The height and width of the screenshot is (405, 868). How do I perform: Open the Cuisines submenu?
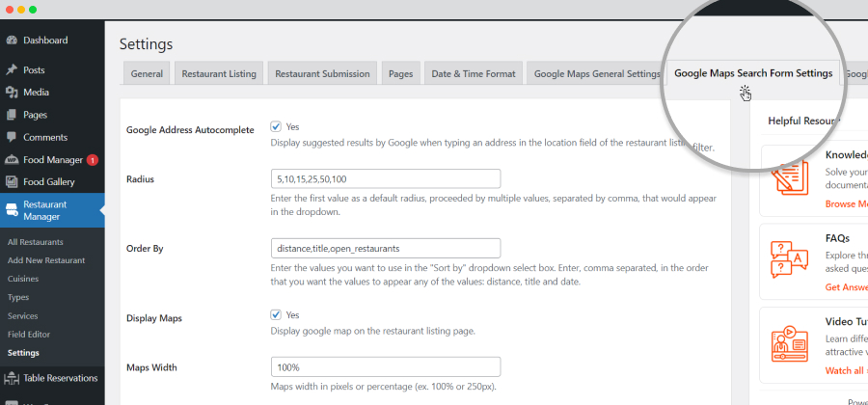(x=23, y=279)
